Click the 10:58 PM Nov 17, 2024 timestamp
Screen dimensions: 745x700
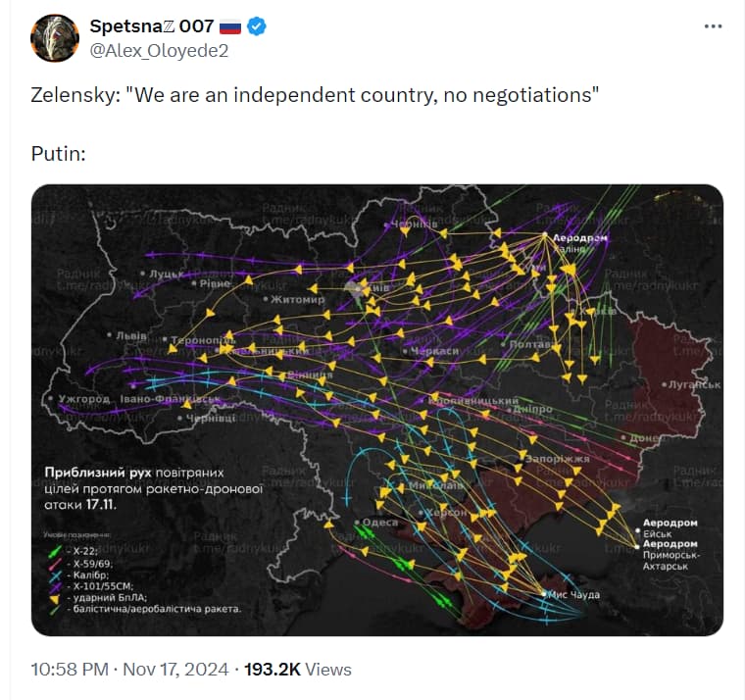[x=129, y=670]
